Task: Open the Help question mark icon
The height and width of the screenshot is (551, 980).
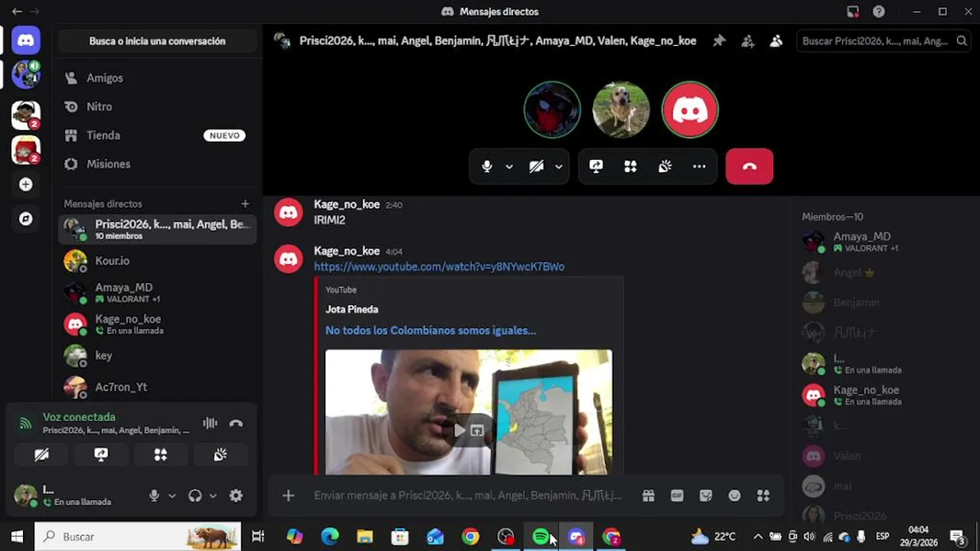Action: click(879, 11)
